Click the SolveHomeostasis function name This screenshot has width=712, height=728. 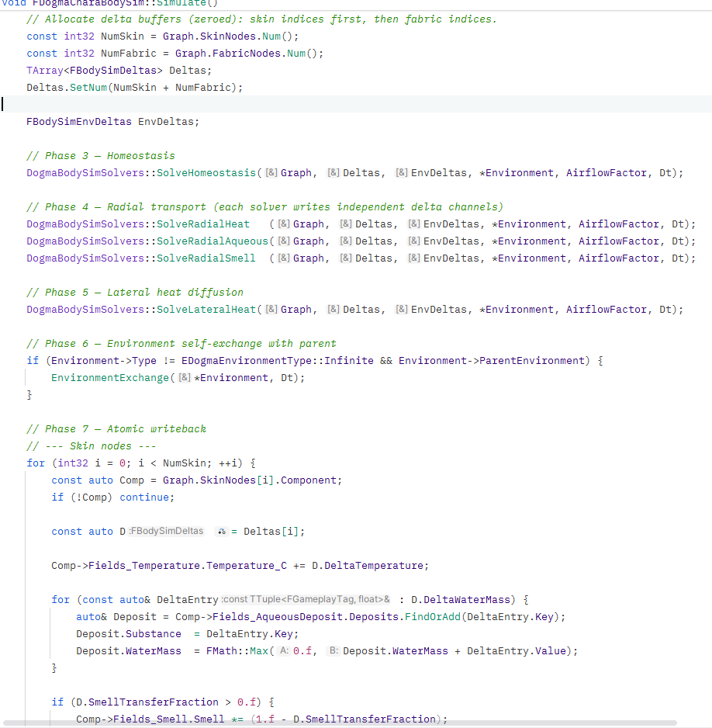click(x=206, y=173)
